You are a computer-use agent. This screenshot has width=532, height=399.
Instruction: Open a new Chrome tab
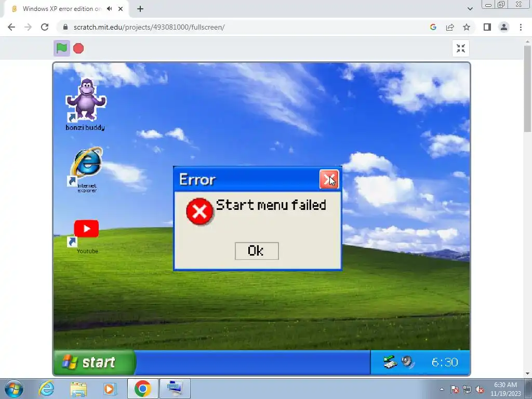click(x=140, y=9)
